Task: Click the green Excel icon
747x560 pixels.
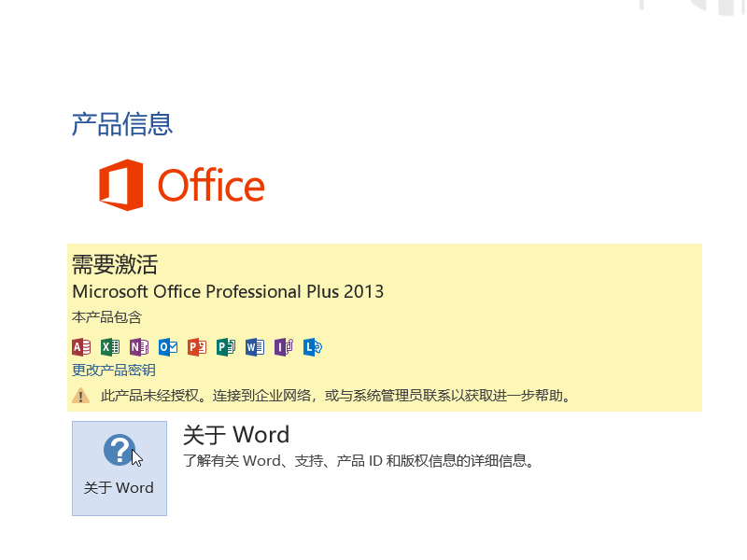Action: 110,347
